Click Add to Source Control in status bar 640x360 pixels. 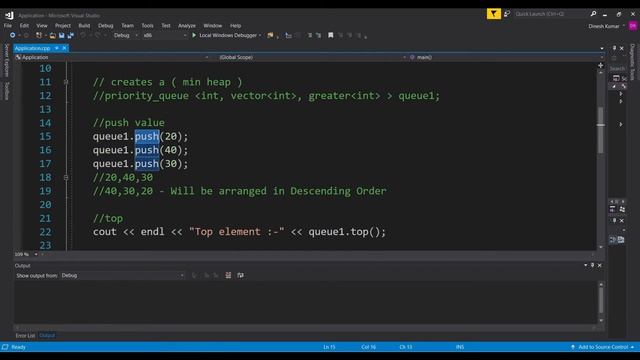pos(602,347)
